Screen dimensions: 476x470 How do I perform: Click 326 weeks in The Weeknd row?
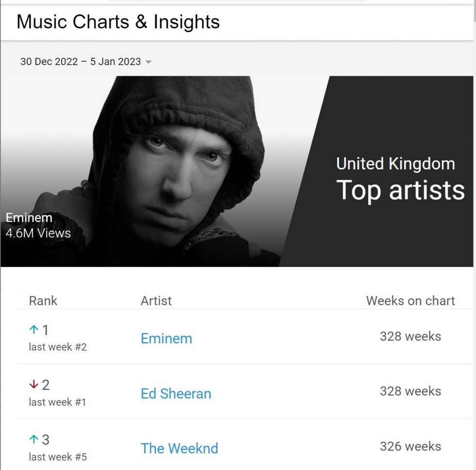click(410, 446)
